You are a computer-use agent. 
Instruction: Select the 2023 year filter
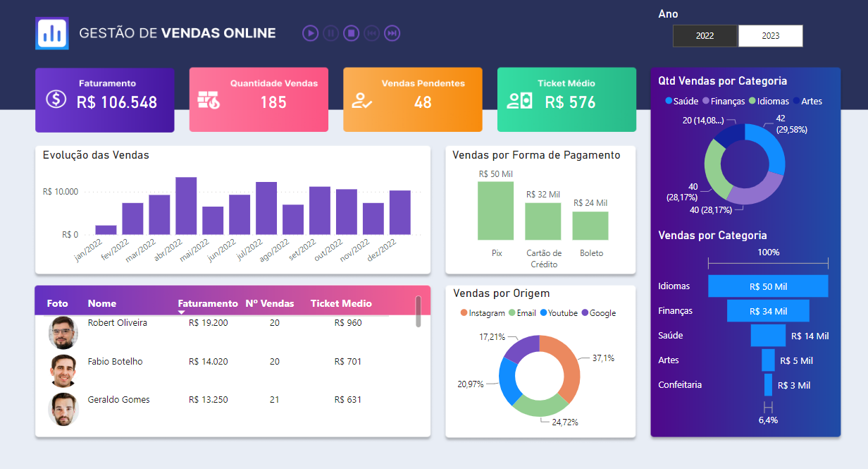pyautogui.click(x=770, y=35)
